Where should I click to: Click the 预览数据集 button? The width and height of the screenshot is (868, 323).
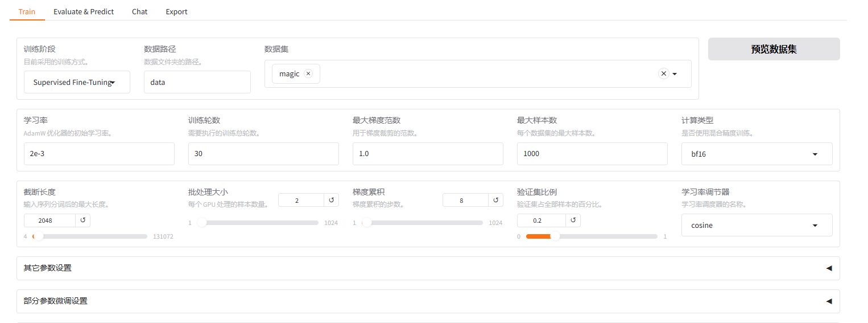click(774, 49)
